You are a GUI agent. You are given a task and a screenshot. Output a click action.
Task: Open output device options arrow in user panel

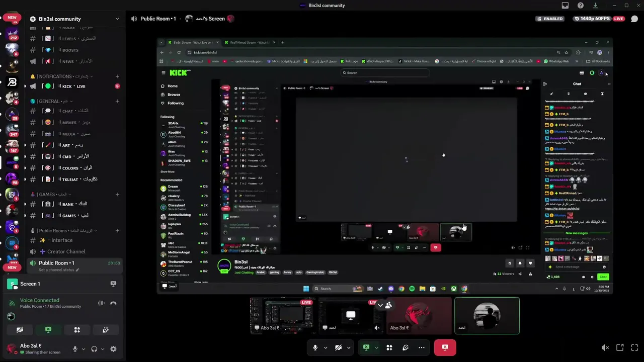click(x=102, y=349)
